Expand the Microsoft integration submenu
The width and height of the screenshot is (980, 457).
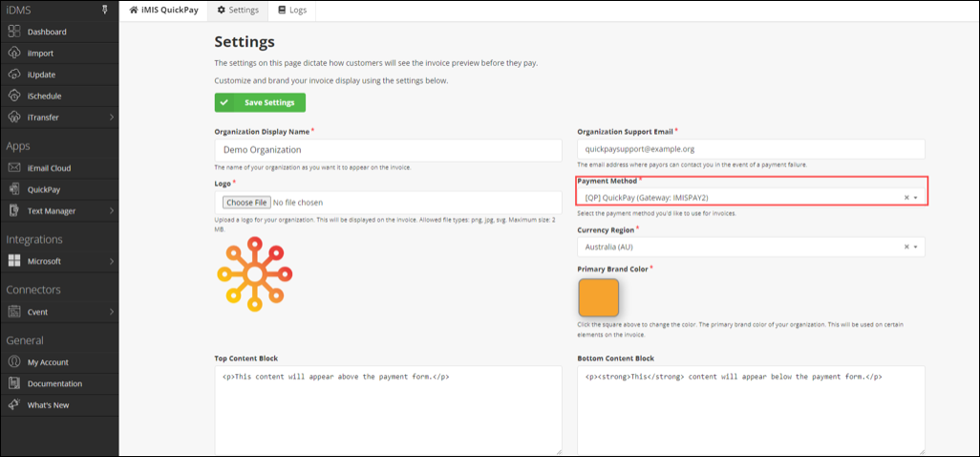coord(112,261)
